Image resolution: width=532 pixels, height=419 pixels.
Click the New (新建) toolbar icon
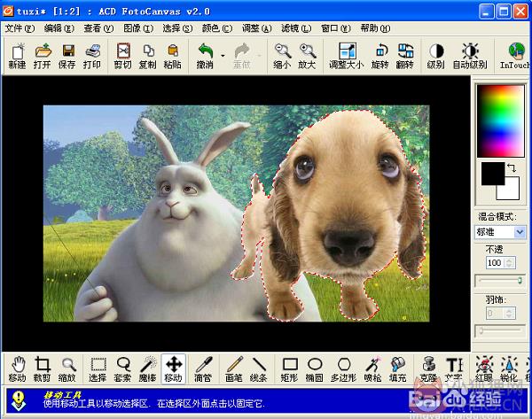(x=18, y=56)
